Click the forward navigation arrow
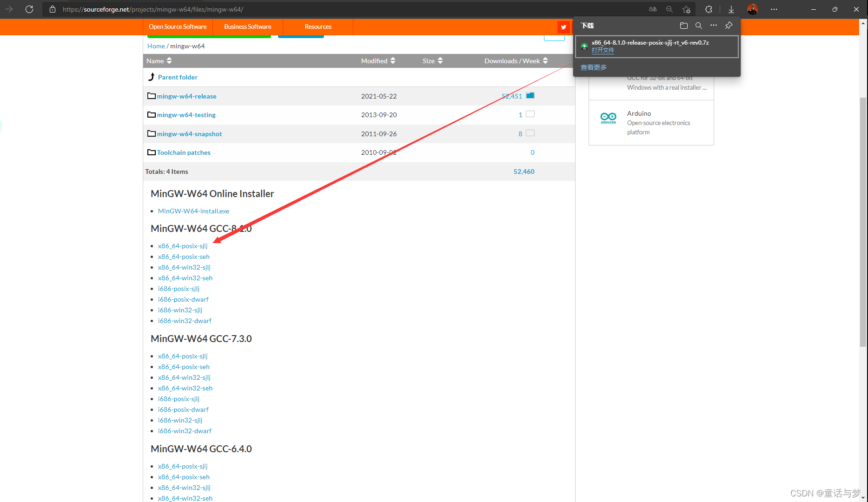 point(9,9)
